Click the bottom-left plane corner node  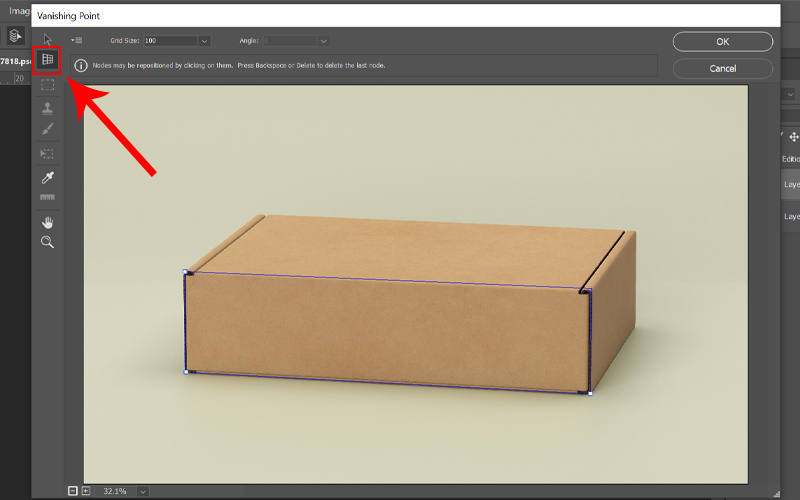coord(186,372)
